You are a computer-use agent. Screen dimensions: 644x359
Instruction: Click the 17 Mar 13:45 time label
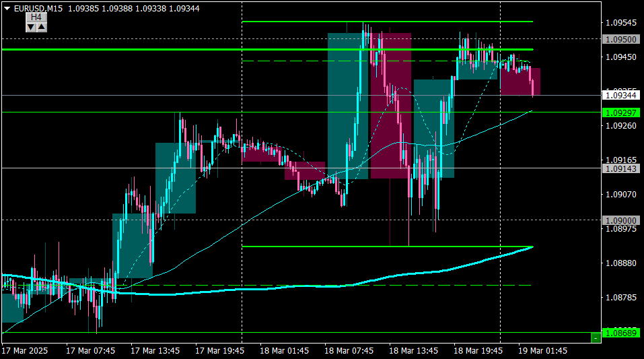tap(155, 351)
